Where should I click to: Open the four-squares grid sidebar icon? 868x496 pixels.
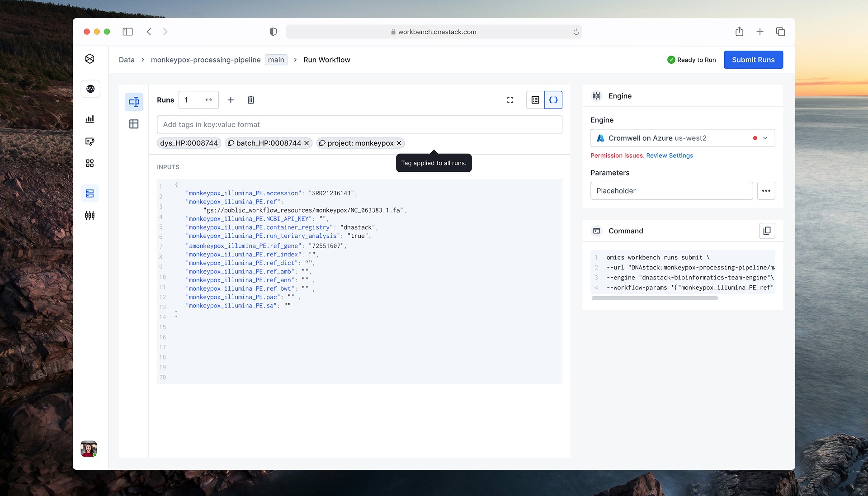[x=90, y=163]
